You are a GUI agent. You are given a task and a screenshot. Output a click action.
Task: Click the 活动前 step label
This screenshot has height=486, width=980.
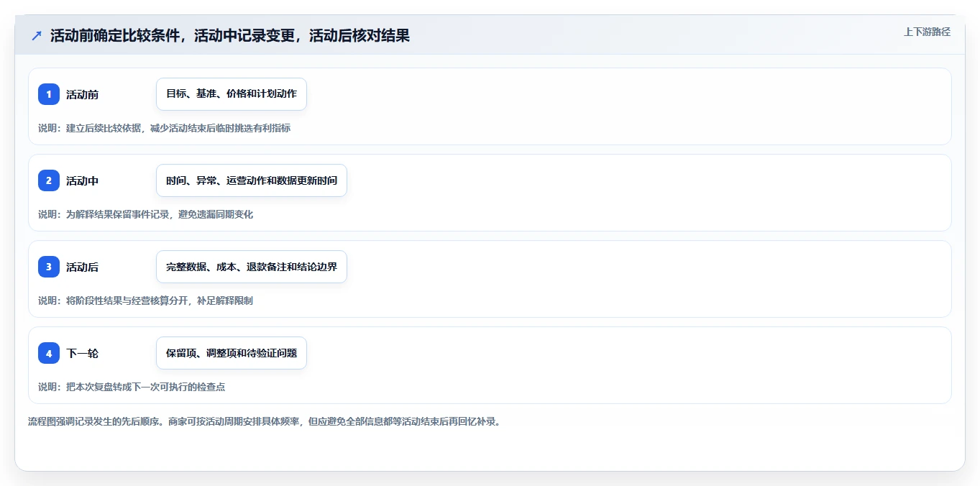point(82,94)
